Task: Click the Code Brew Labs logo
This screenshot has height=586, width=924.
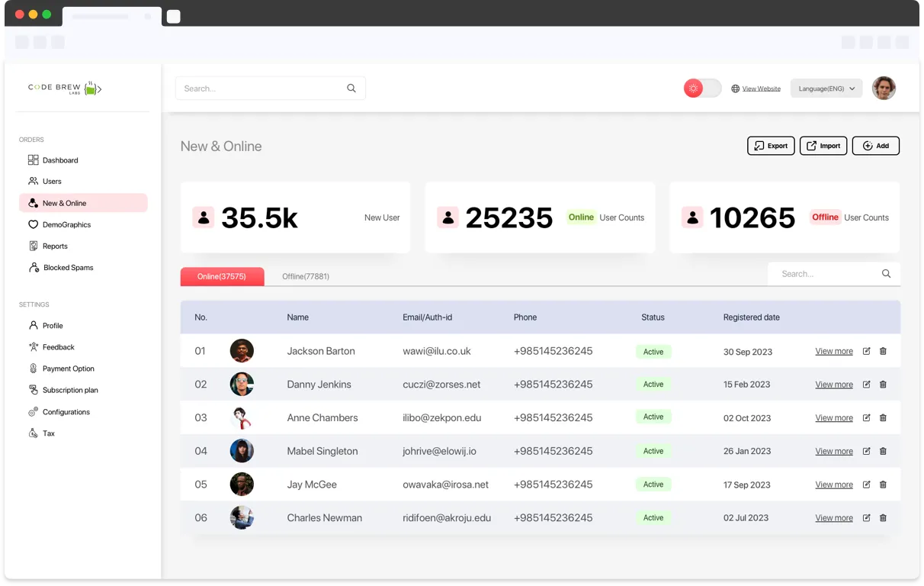Action: coord(65,89)
